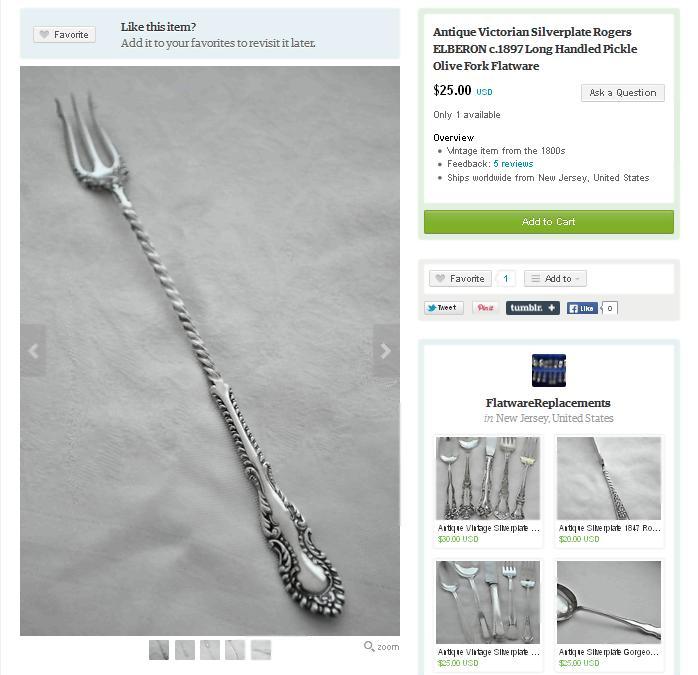Click Ask a Question
The height and width of the screenshot is (675, 698).
[622, 93]
